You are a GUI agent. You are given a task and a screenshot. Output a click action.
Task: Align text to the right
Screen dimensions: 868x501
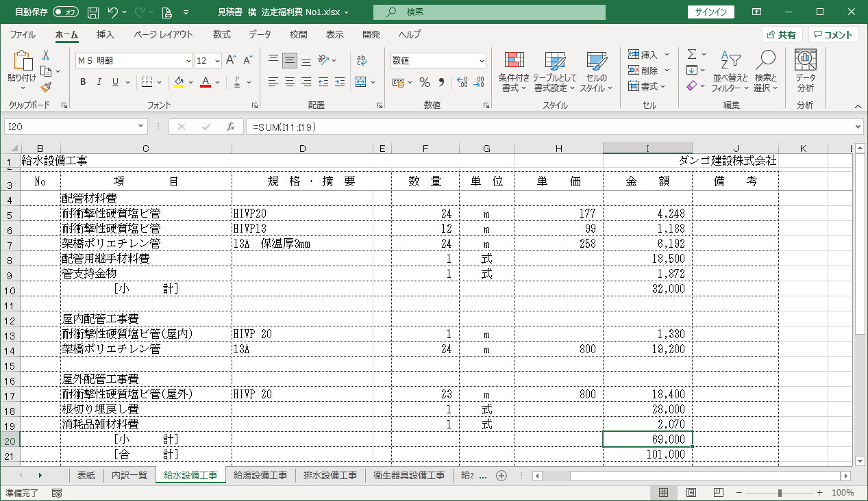306,82
